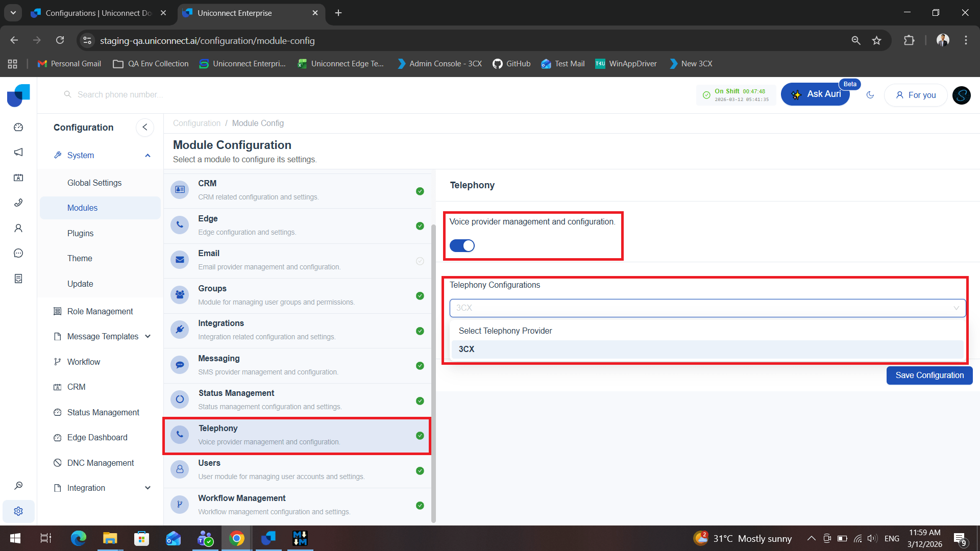Expand the Message Templates submenu
The height and width of the screenshot is (551, 980).
pyautogui.click(x=148, y=337)
